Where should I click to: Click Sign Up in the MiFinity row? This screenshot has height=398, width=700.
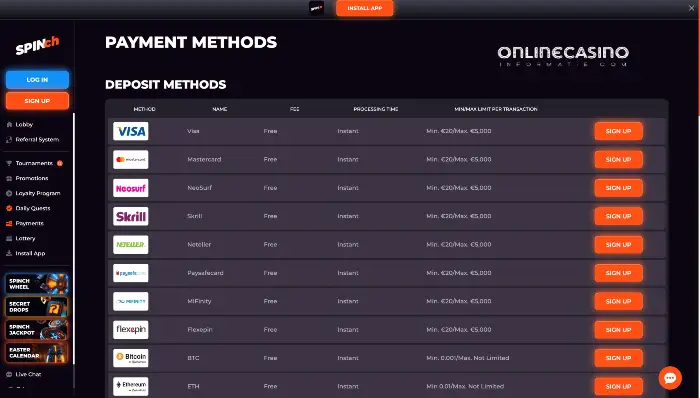tap(618, 301)
